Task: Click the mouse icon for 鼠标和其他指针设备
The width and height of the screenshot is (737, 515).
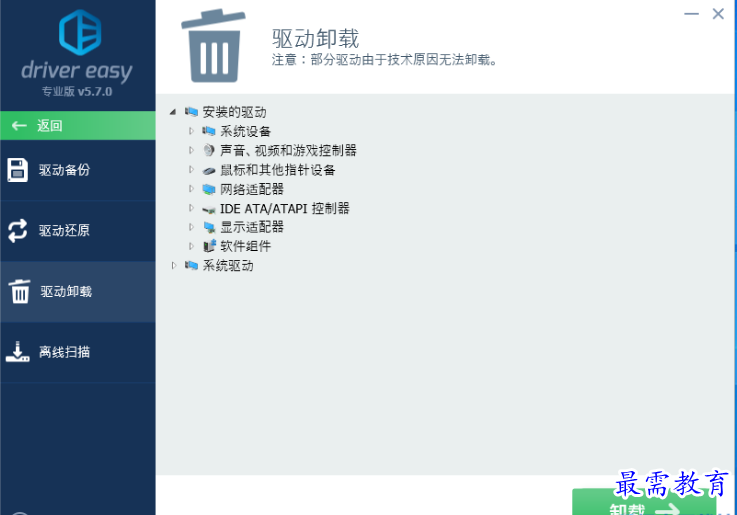Action: (209, 171)
